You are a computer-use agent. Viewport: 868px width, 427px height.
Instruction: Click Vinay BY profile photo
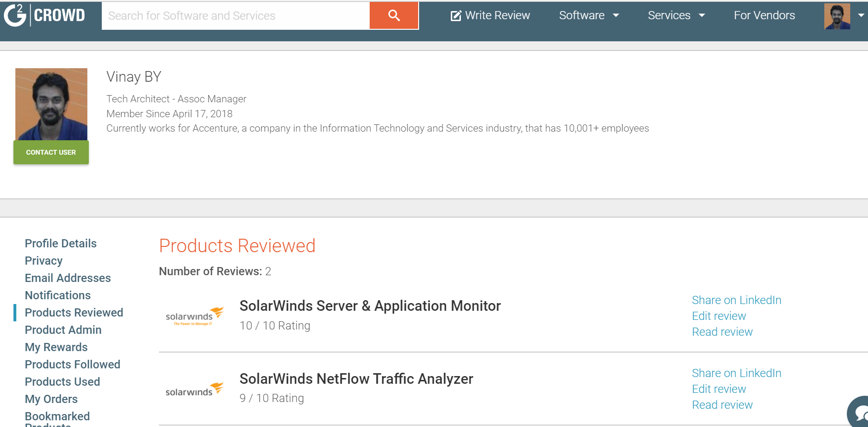tap(51, 104)
